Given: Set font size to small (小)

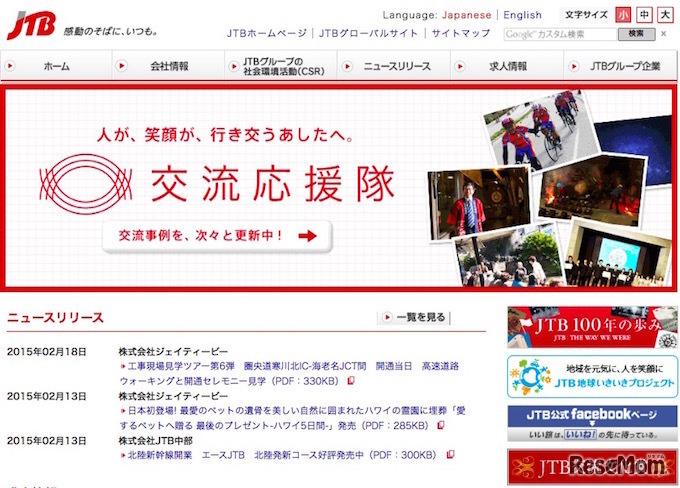Looking at the screenshot, I should 623,15.
